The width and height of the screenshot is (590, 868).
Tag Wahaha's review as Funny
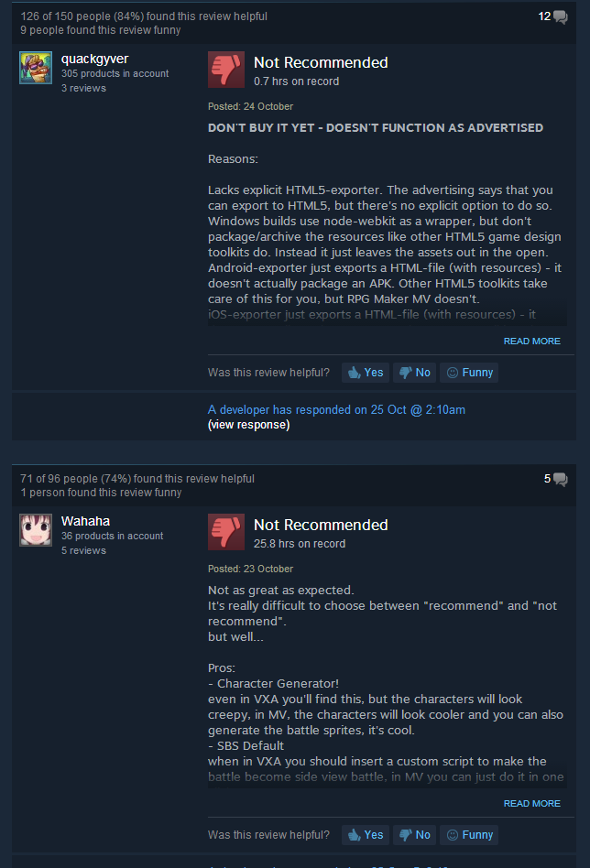point(469,835)
